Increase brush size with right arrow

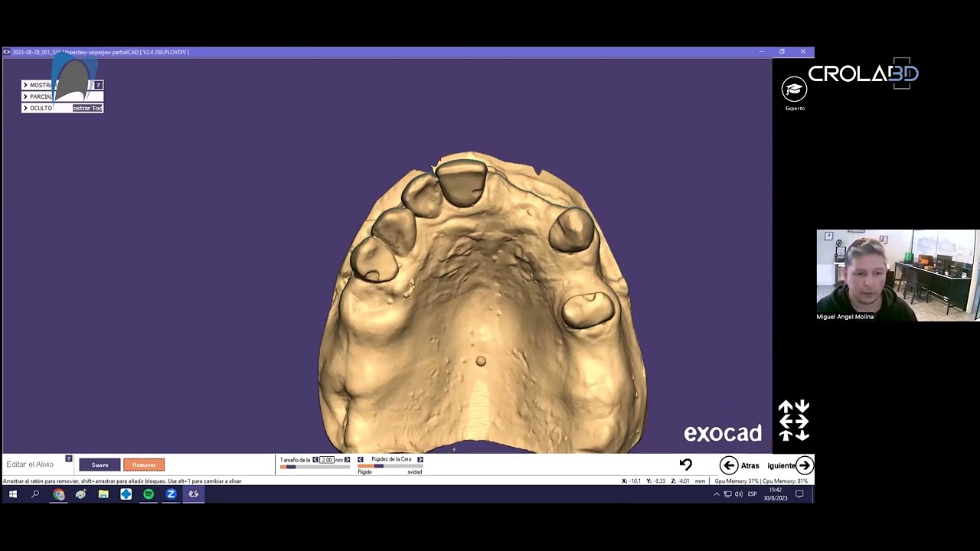347,459
